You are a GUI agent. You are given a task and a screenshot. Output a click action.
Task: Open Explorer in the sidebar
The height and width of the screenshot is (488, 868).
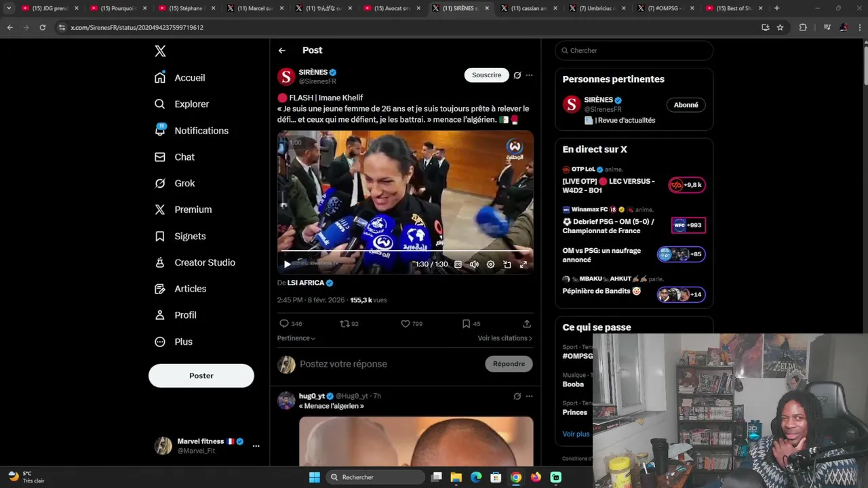[x=182, y=104]
